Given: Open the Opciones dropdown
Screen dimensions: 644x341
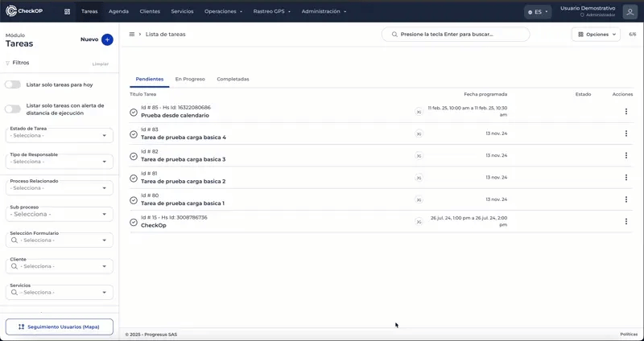Looking at the screenshot, I should pos(596,35).
